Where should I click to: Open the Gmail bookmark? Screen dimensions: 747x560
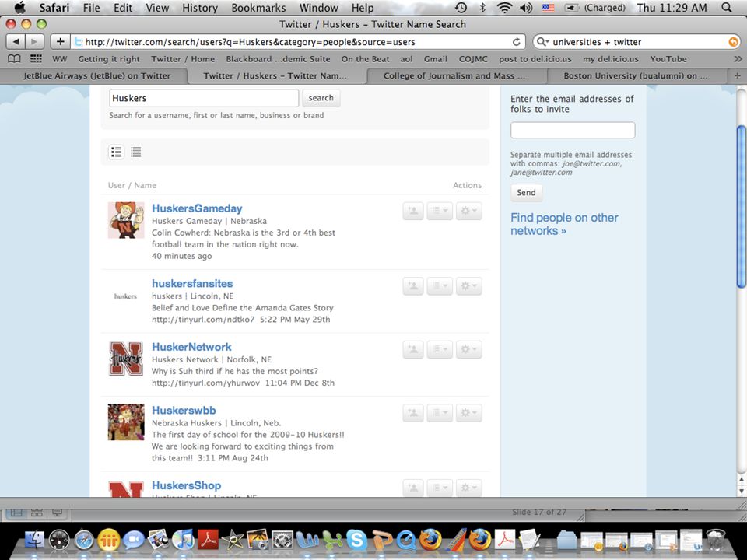click(436, 59)
